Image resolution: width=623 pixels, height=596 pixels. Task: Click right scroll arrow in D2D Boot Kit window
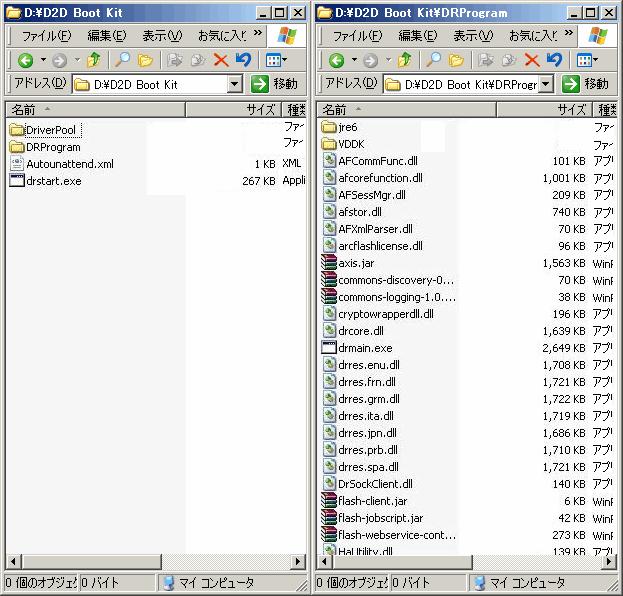click(298, 562)
